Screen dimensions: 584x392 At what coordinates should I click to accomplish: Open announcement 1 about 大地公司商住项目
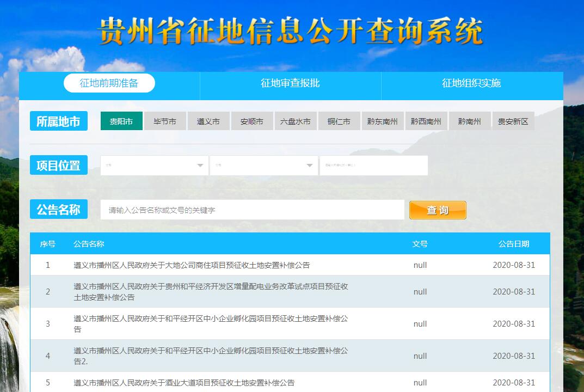pyautogui.click(x=192, y=265)
